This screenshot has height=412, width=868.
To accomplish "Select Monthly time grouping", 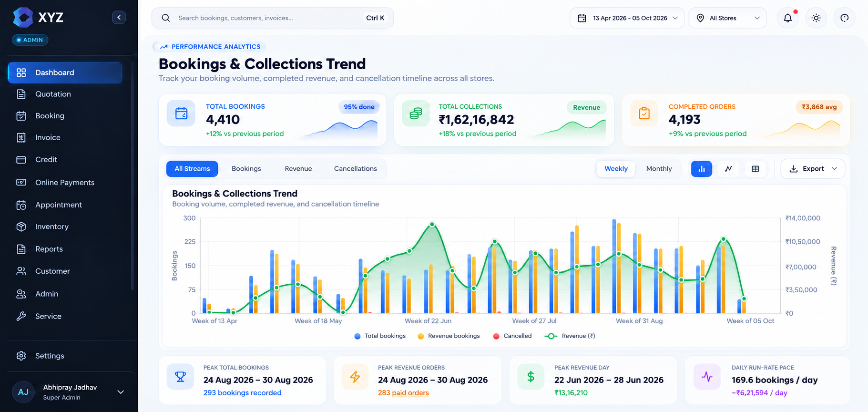I will click(659, 169).
